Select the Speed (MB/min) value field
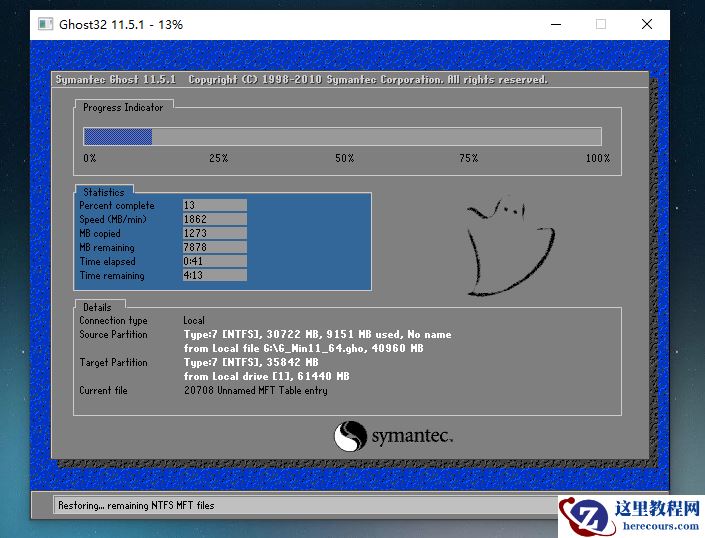The image size is (705, 538). tap(214, 220)
